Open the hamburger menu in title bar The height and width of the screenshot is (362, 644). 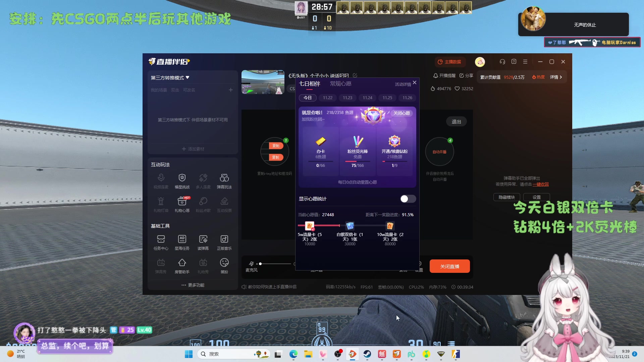coord(525,62)
